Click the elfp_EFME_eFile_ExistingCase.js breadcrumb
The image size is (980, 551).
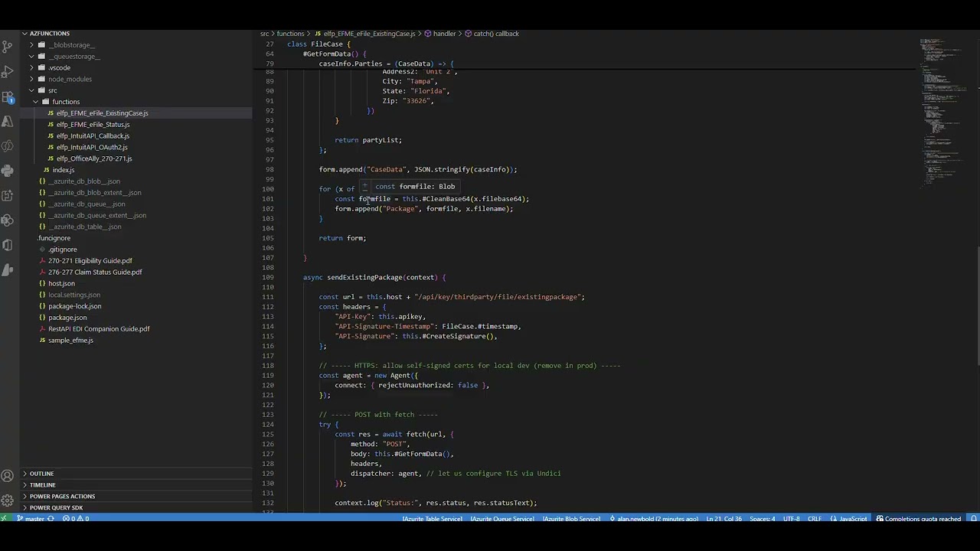[364, 34]
